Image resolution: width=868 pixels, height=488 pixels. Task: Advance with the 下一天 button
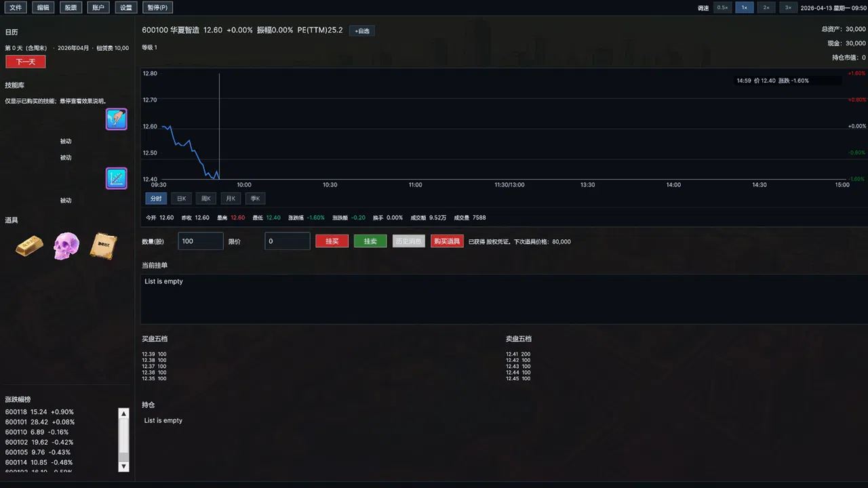point(26,62)
